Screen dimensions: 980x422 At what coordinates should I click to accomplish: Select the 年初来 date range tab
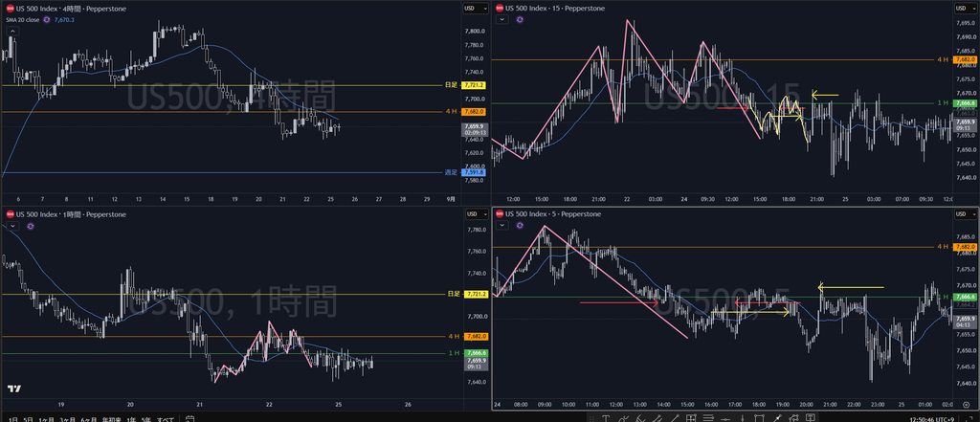pos(111,419)
